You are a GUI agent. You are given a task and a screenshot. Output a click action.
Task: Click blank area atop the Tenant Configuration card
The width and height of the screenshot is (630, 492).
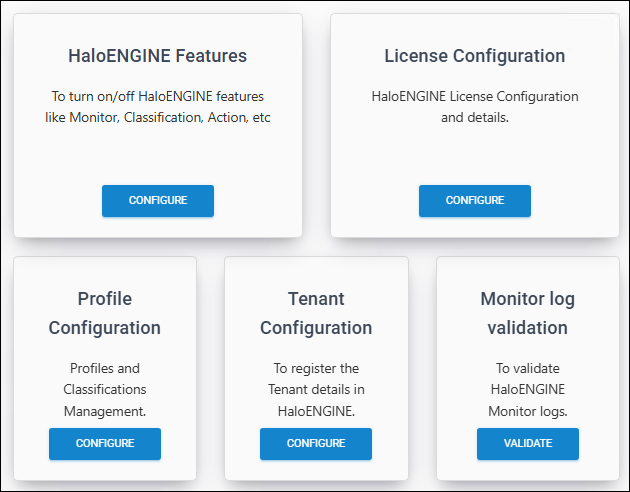point(316,270)
